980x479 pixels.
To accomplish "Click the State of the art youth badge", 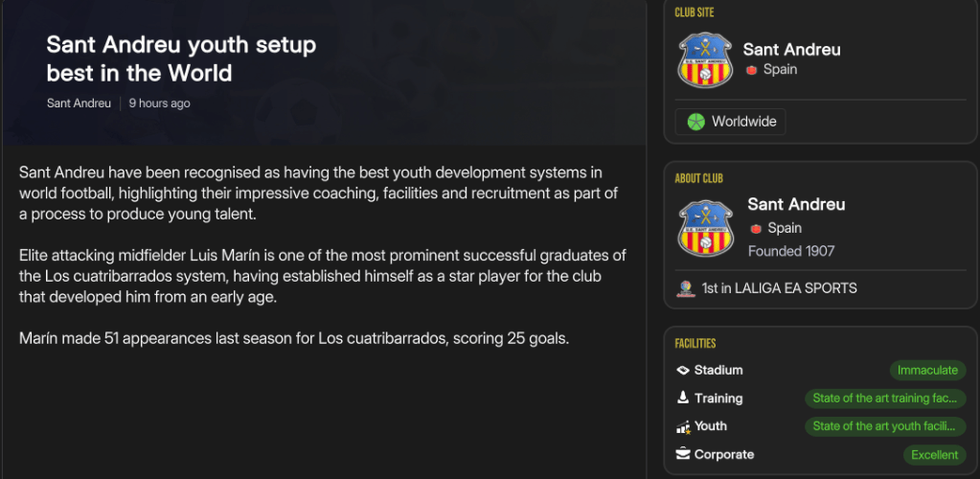I will pyautogui.click(x=884, y=426).
